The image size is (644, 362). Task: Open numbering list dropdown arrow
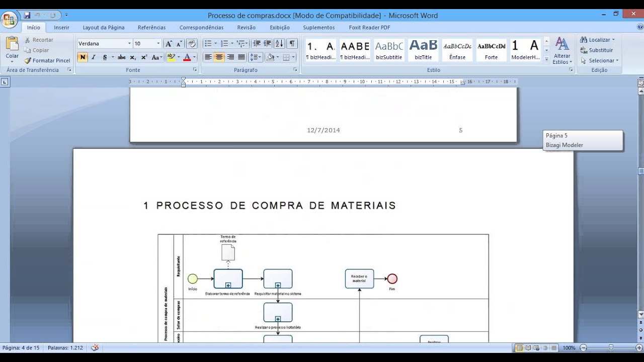pos(232,44)
